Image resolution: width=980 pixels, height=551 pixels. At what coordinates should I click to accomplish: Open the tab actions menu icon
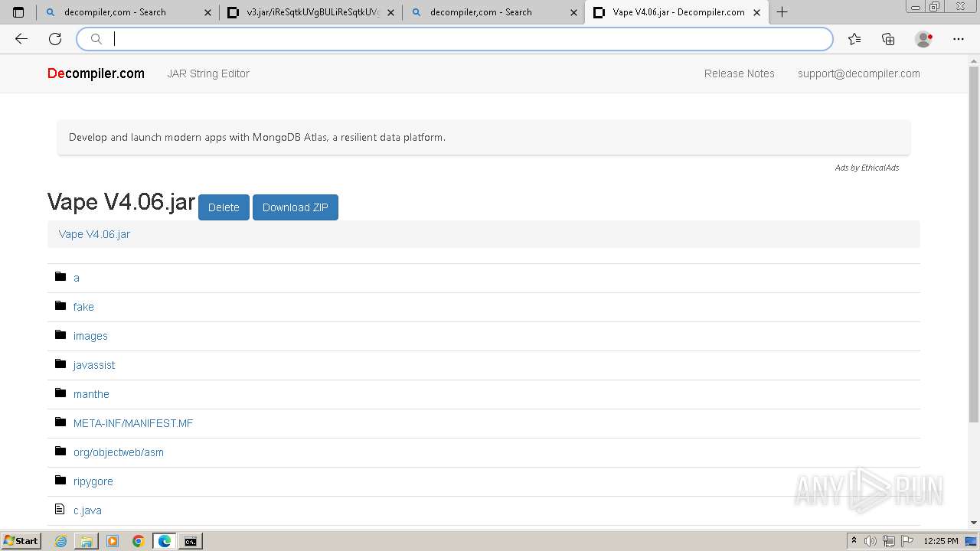(x=18, y=12)
